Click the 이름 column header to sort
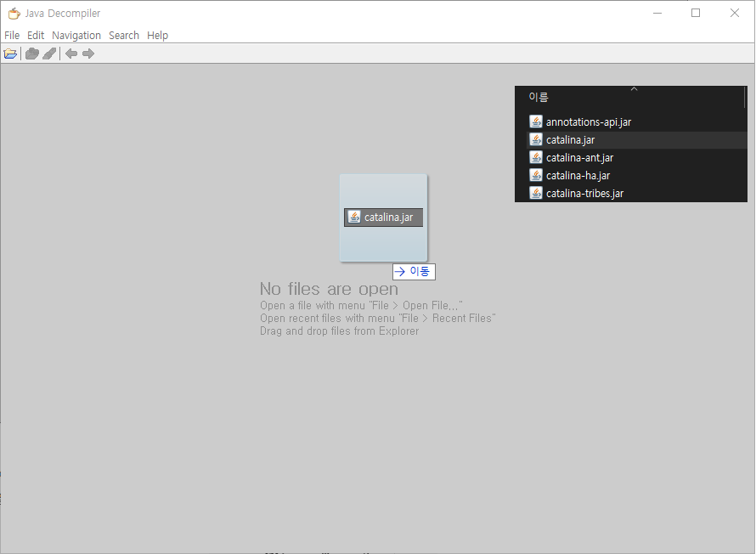 [539, 96]
